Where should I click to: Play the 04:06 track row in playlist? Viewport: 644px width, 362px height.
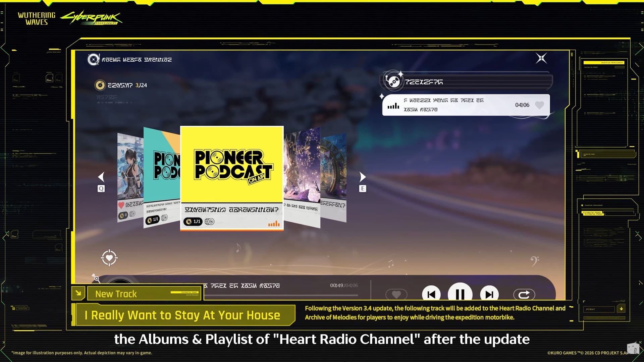[x=466, y=105]
